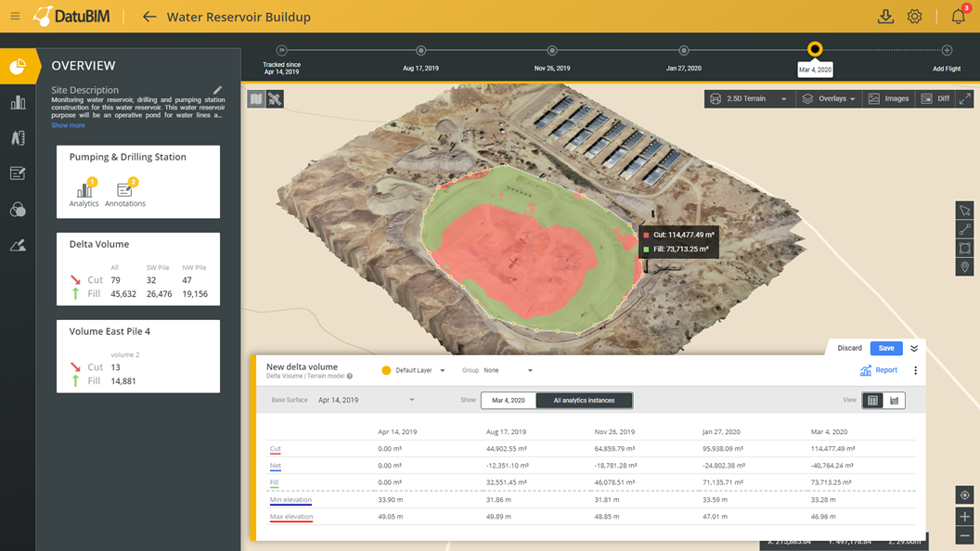The image size is (980, 551).
Task: Open the overlapping circles sidebar icon
Action: coord(19,210)
